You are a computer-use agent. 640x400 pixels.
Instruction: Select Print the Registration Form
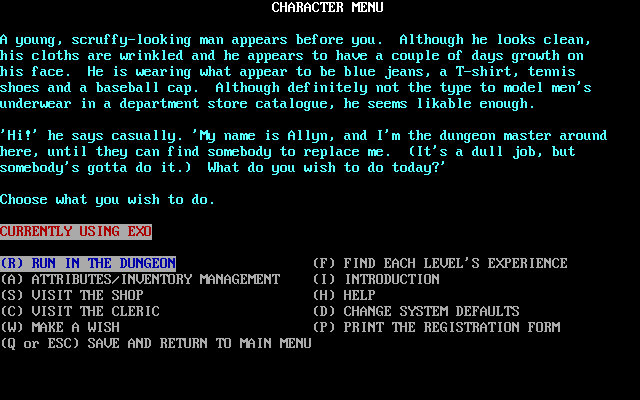pyautogui.click(x=436, y=327)
